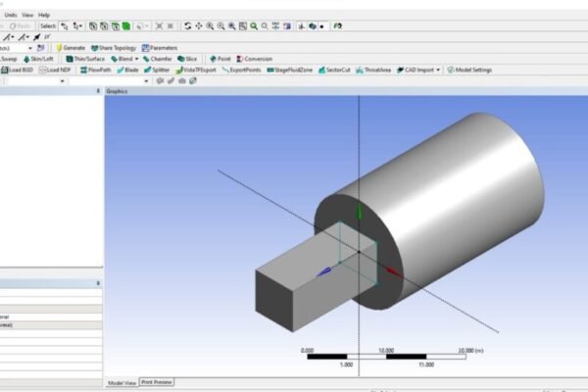Select the Rotate view tool
The width and height of the screenshot is (588, 392).
click(x=188, y=26)
